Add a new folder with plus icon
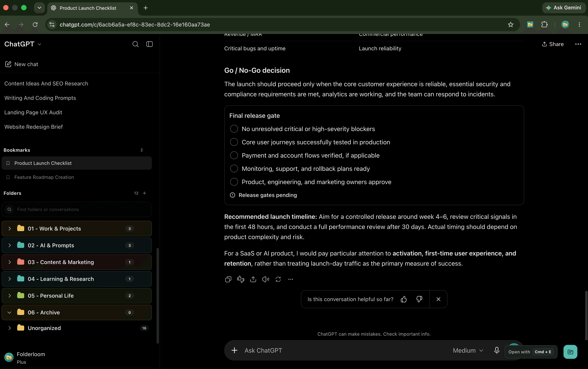Screen dimensions: 588x369 pos(144,193)
